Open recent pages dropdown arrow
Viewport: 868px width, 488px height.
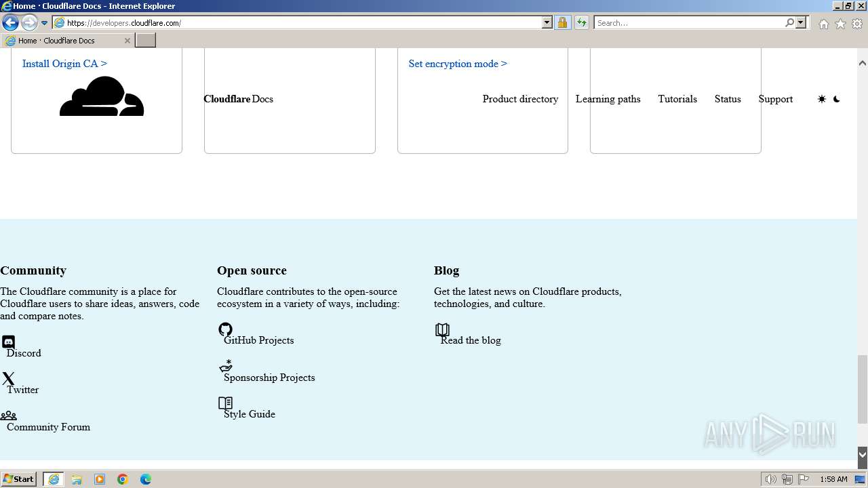pos(45,22)
